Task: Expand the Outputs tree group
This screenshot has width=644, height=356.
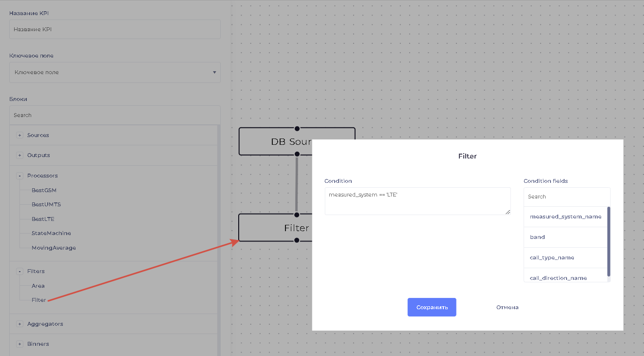Action: pyautogui.click(x=20, y=155)
